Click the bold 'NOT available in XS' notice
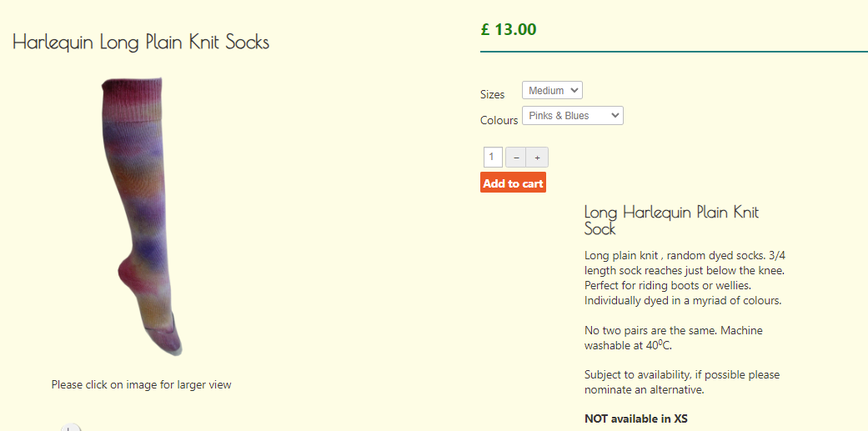Image resolution: width=868 pixels, height=431 pixels. [635, 418]
